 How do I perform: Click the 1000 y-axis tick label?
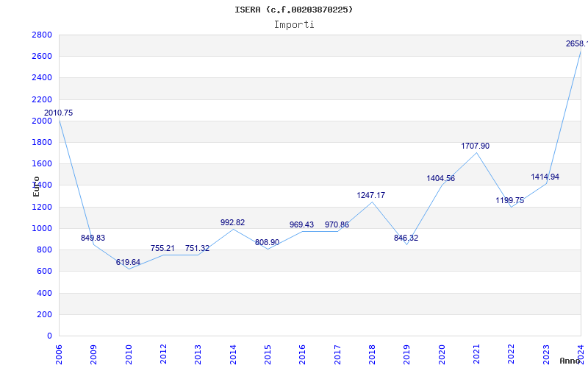point(42,228)
